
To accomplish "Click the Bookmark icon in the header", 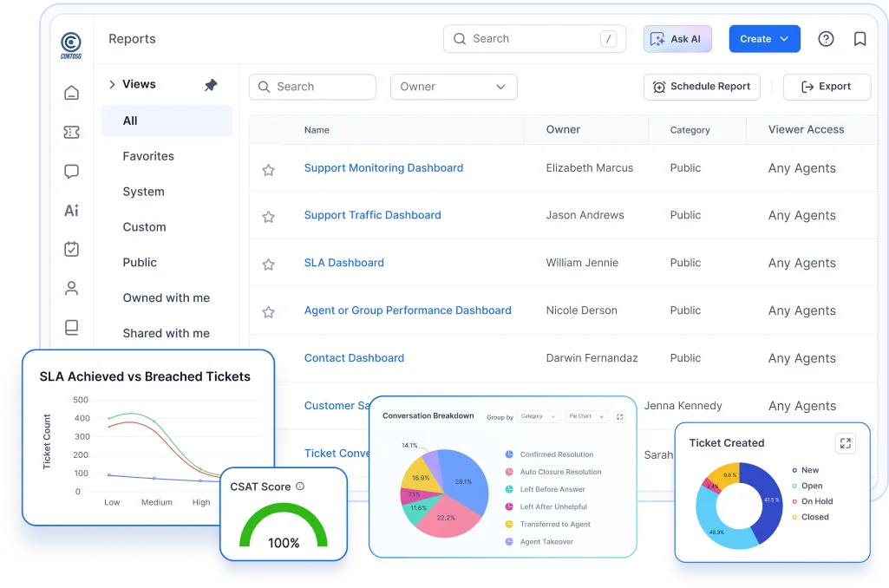I will coord(860,38).
